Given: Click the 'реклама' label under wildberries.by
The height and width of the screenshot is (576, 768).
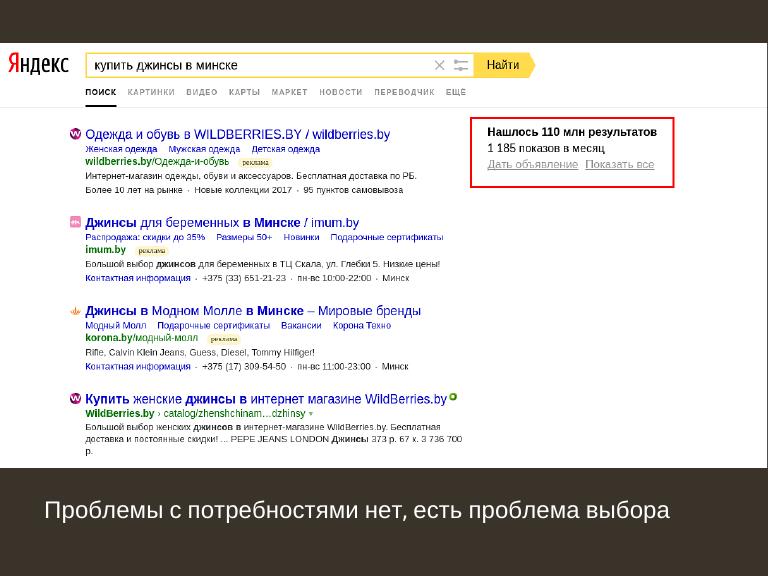Looking at the screenshot, I should pos(255,163).
